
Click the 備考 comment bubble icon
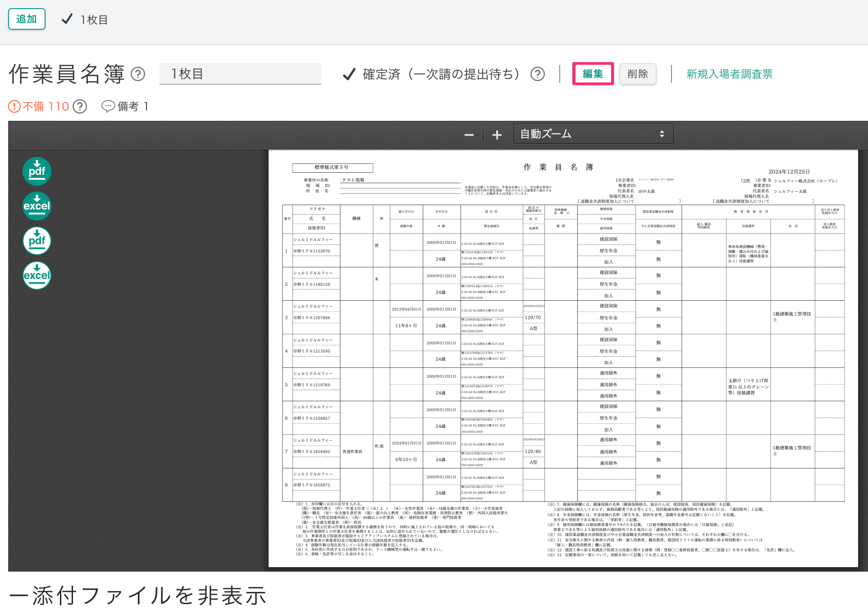coord(109,106)
